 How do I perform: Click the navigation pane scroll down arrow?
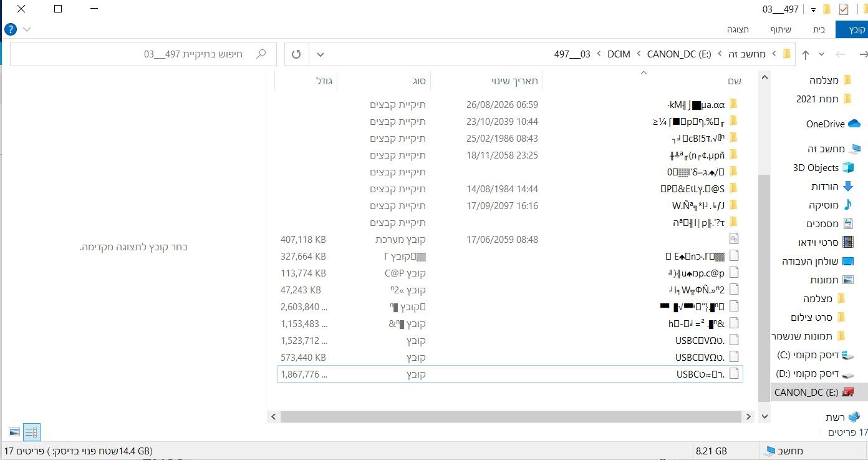[x=764, y=416]
